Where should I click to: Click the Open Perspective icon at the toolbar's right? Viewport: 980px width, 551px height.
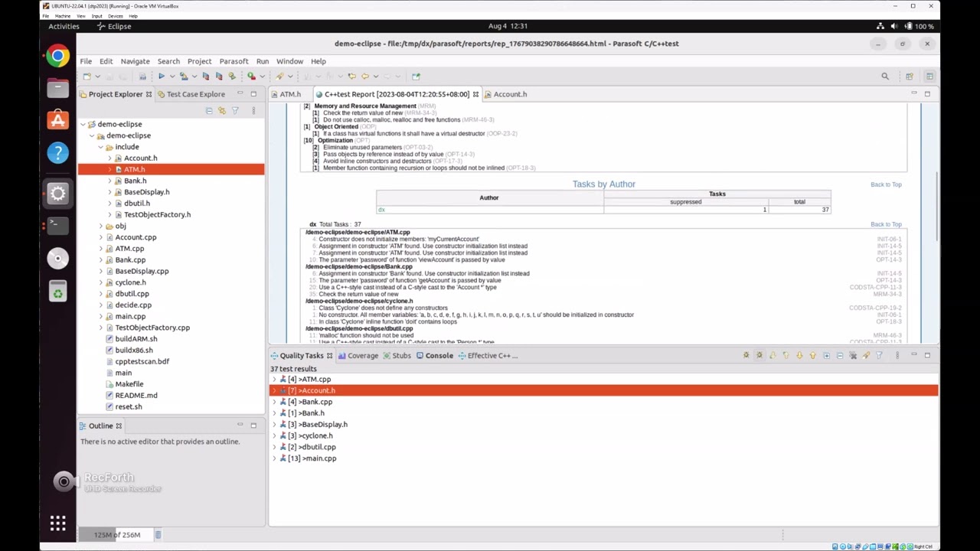pyautogui.click(x=909, y=77)
